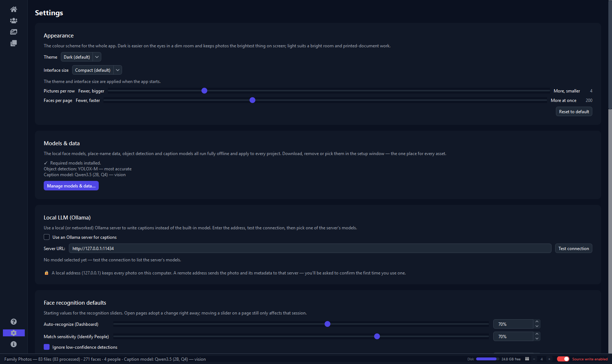Click the Match sensitivity slider handle

pyautogui.click(x=377, y=336)
